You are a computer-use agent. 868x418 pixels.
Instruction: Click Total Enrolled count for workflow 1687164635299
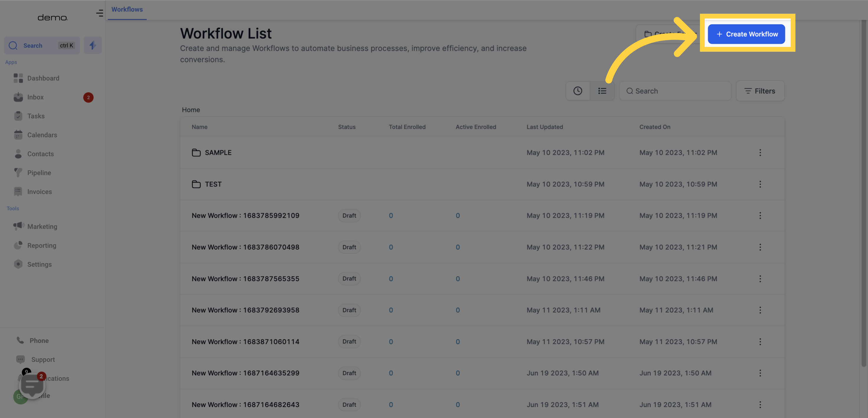tap(390, 373)
